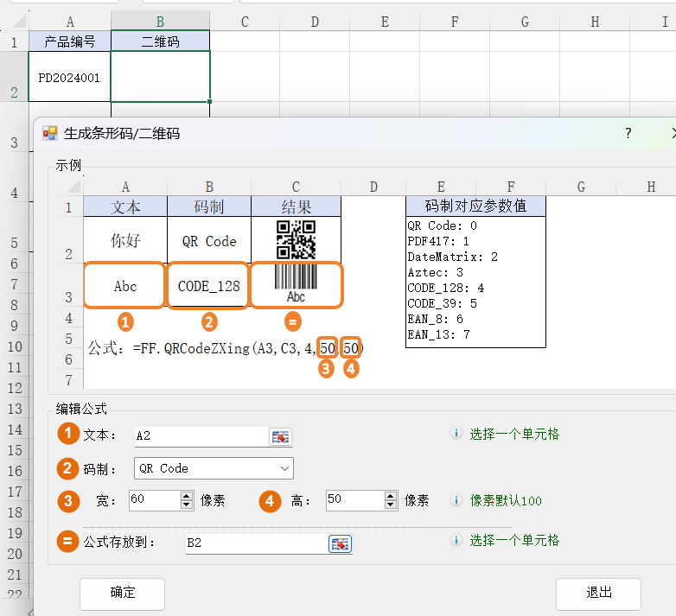The height and width of the screenshot is (616, 676).
Task: Click the info icon next to 像素默认100
Action: point(456,500)
